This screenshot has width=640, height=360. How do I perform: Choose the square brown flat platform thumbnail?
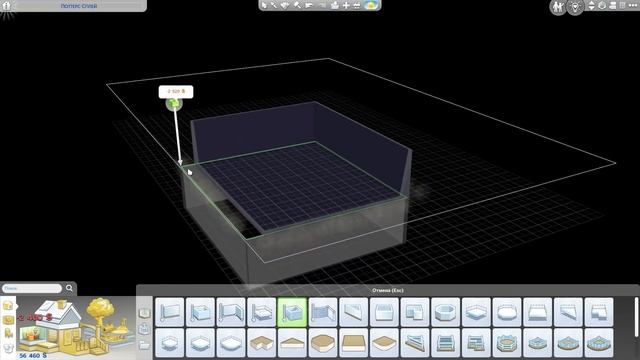(x=353, y=343)
